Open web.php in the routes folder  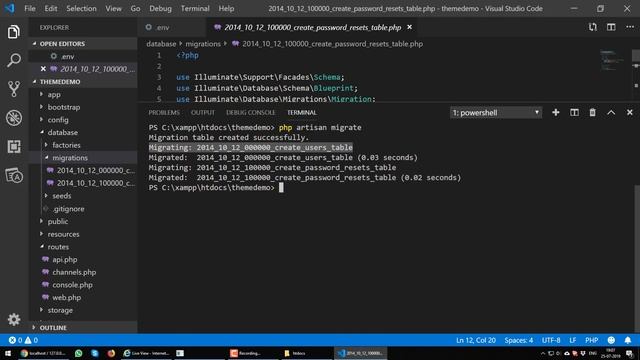point(66,298)
